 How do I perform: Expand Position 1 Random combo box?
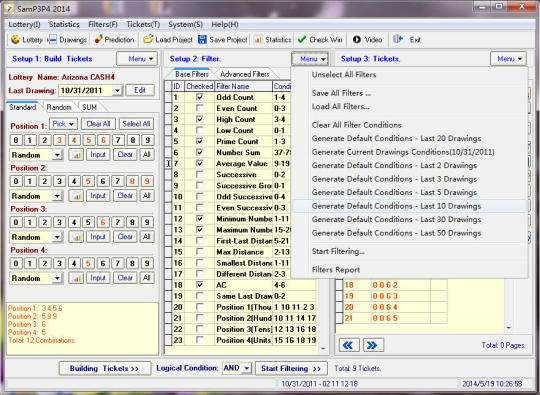(x=57, y=155)
